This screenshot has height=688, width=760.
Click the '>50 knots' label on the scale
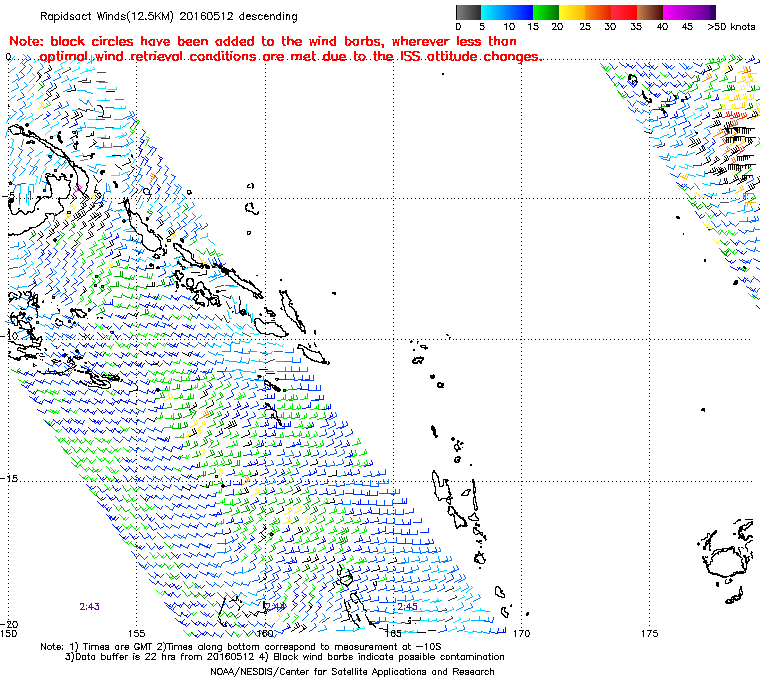click(731, 27)
